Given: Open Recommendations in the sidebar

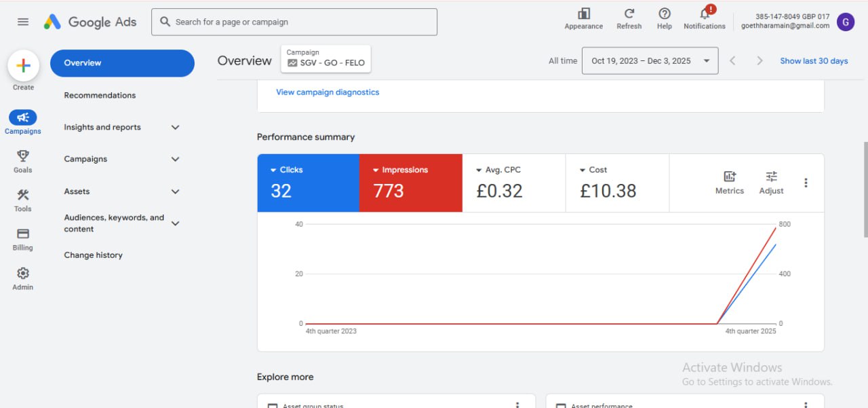Looking at the screenshot, I should pyautogui.click(x=100, y=95).
